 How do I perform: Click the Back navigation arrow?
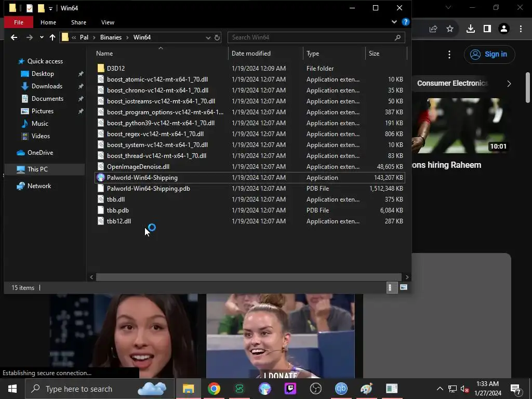pyautogui.click(x=14, y=37)
